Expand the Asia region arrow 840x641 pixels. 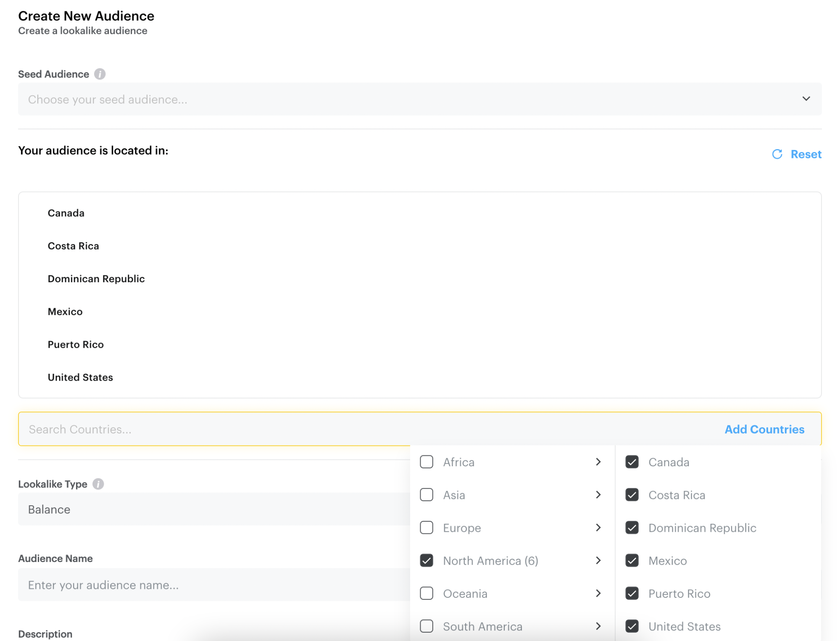(598, 495)
